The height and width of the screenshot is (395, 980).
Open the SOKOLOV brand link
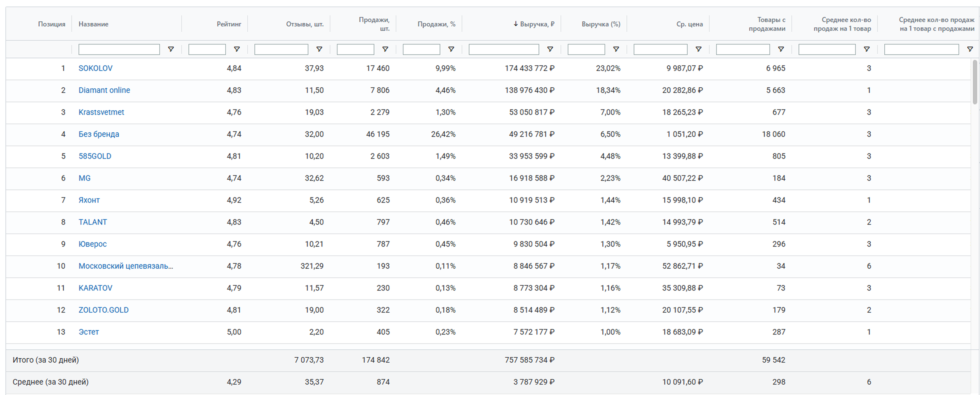pos(95,68)
